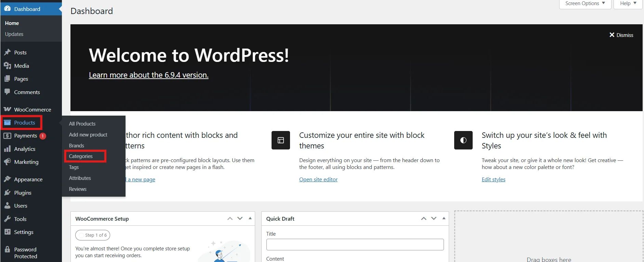Click the Styles half-circle contrast icon
The height and width of the screenshot is (262, 644).
pos(463,140)
